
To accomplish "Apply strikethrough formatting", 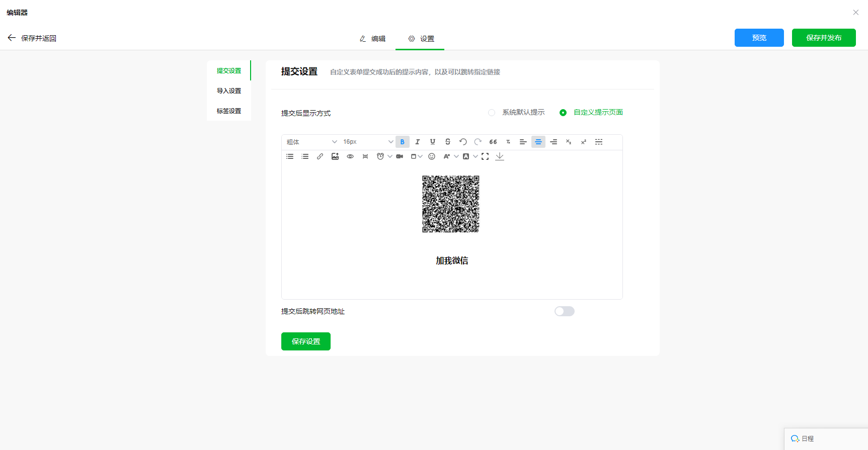I will (x=448, y=142).
